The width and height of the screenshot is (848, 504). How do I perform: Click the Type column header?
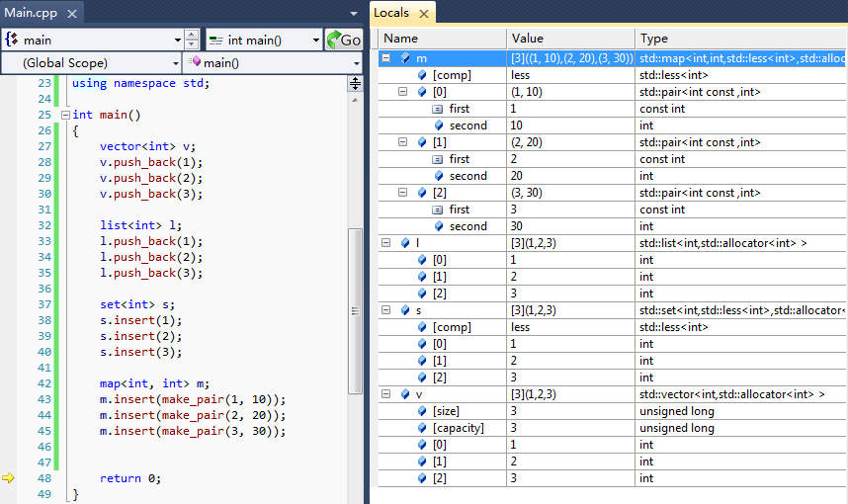(741, 39)
